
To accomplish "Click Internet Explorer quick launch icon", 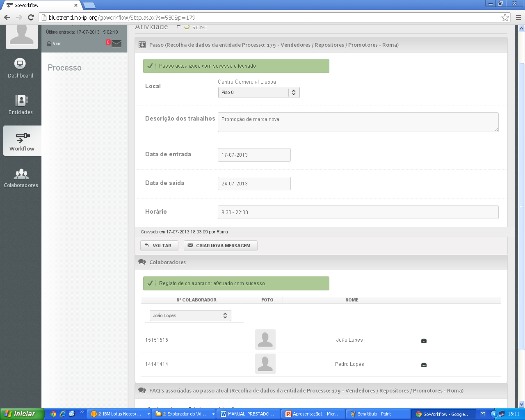I will tap(63, 414).
